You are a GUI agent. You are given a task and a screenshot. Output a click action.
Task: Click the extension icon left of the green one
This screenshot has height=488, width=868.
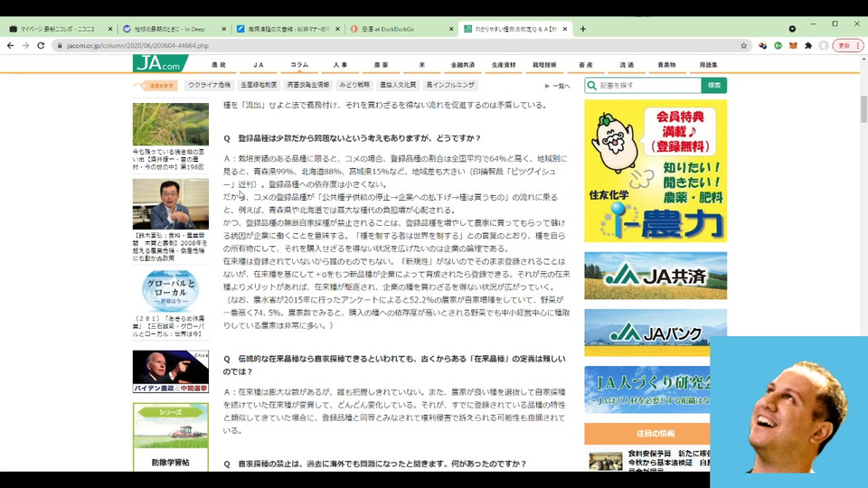pos(763,45)
